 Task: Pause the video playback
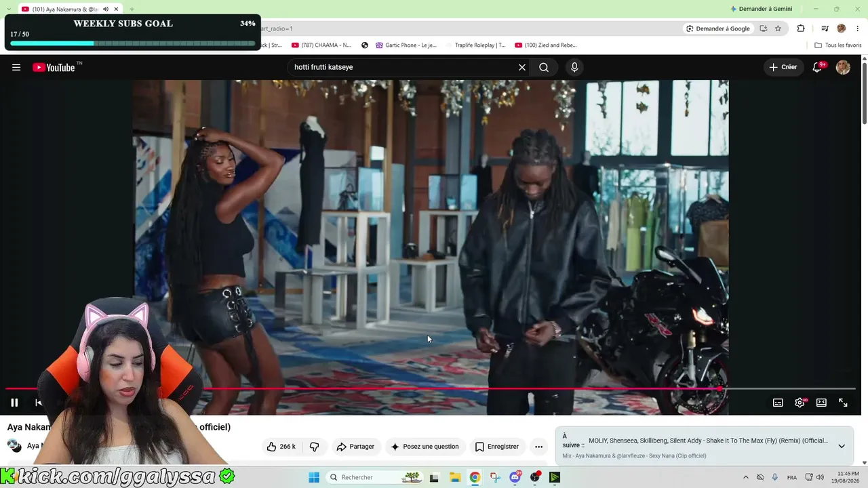[x=14, y=403]
